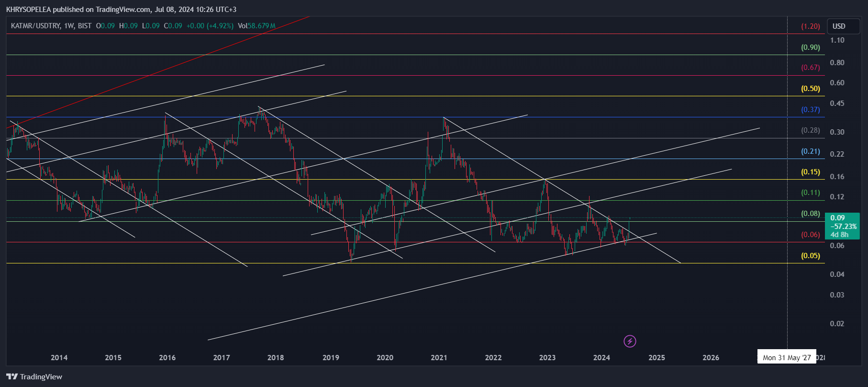Screen dimensions: 868x387
Task: Click the Vol 58.679M volume reading
Action: point(256,26)
